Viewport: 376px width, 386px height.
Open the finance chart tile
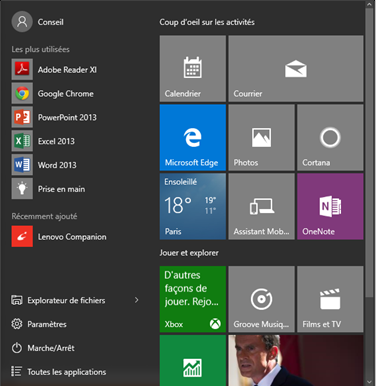coord(193,360)
